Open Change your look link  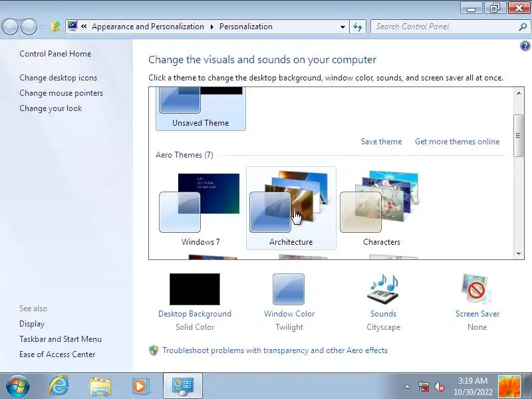point(51,108)
